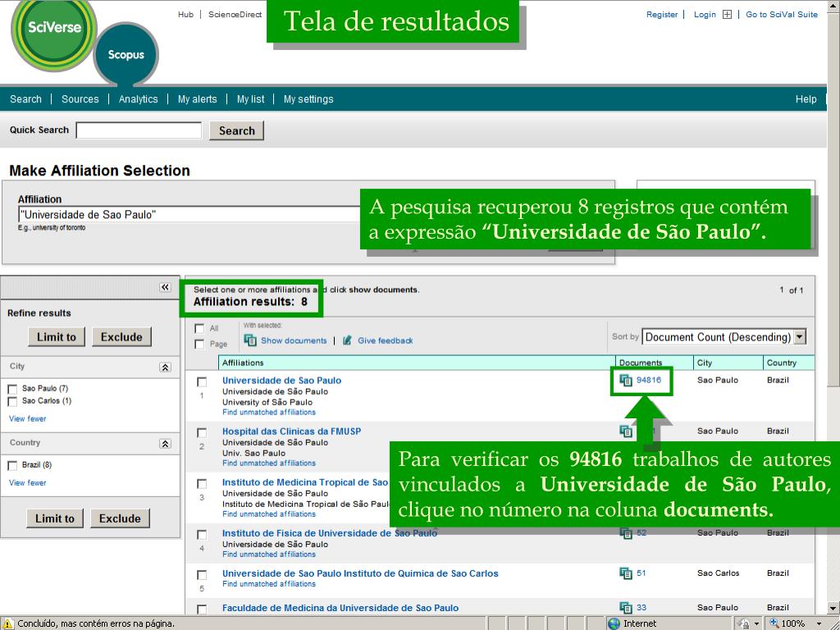Screen dimensions: 840x630
Task: Click the document icon beside 33
Action: tap(626, 608)
